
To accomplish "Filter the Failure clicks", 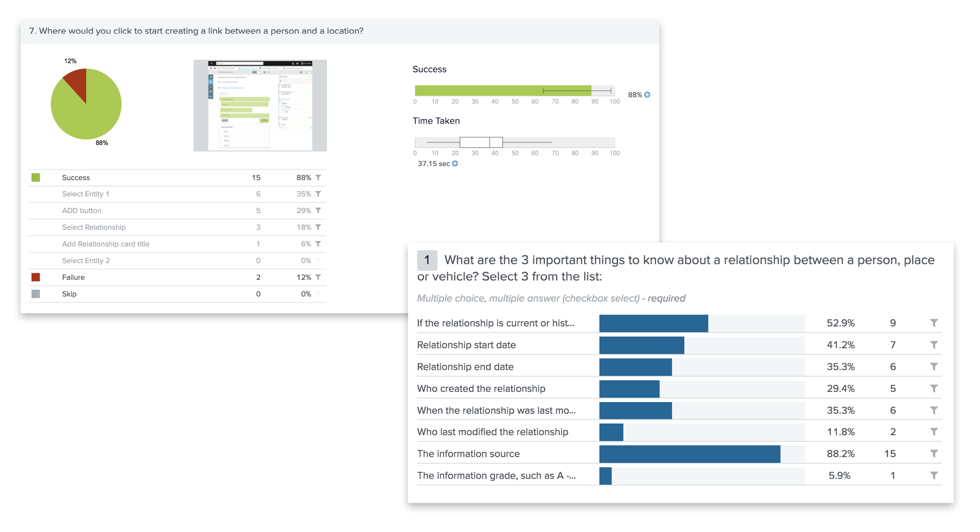I will coord(319,277).
